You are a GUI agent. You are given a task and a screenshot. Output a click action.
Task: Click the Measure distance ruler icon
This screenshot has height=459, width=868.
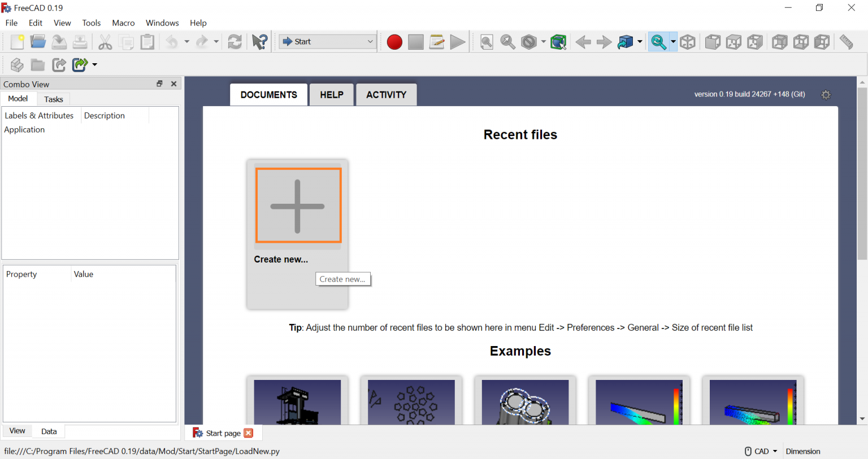tap(846, 42)
